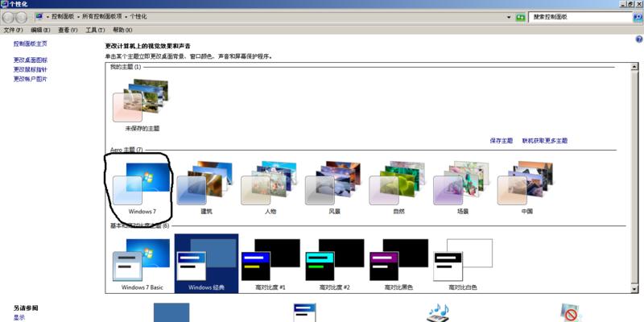
Task: Open the 编辑(E) menu
Action: [x=40, y=30]
